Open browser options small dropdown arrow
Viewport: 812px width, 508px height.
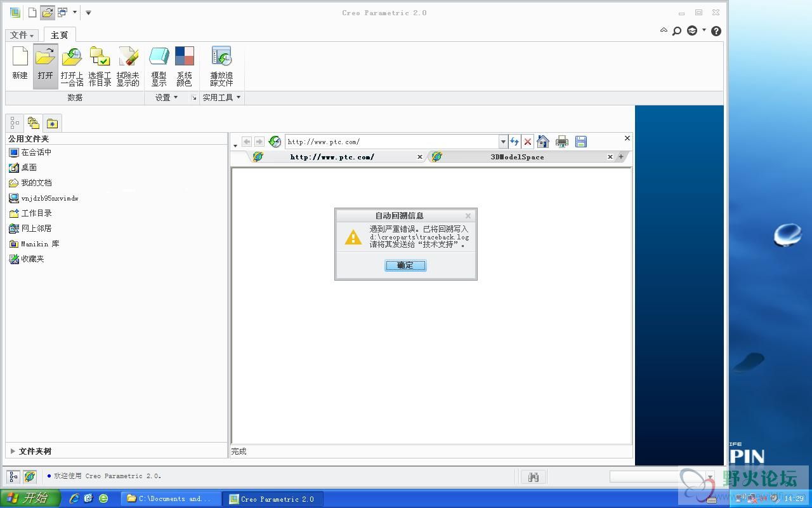pos(235,146)
